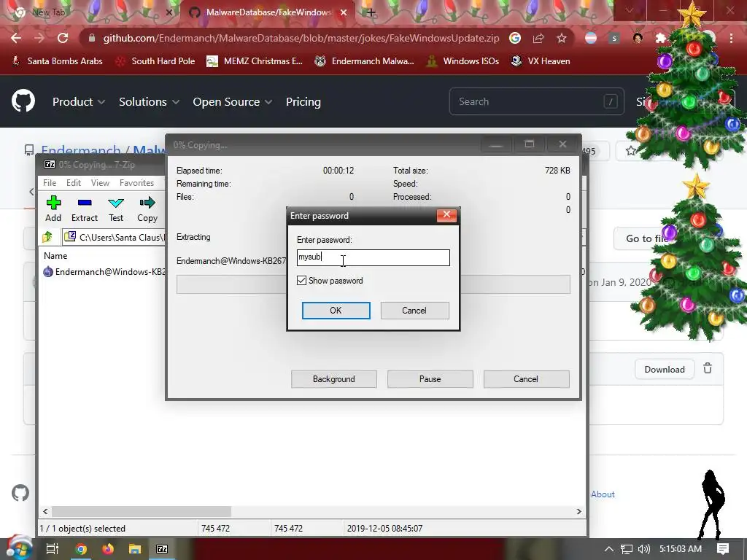The height and width of the screenshot is (560, 747).
Task: Select the Endermanch@Windows-KB file in 7-Zip list
Action: pyautogui.click(x=105, y=271)
